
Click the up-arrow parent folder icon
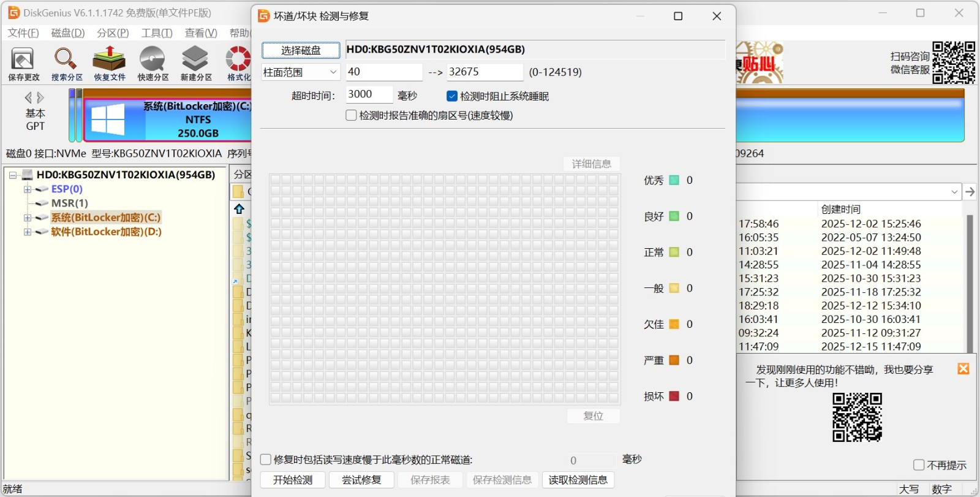click(239, 209)
